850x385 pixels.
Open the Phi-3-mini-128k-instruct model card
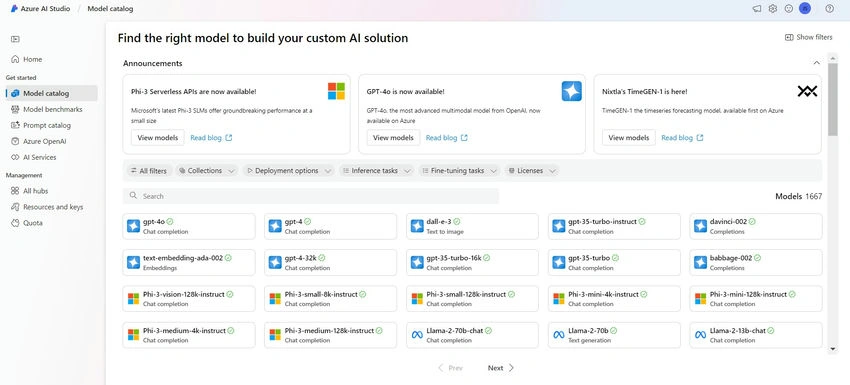756,299
